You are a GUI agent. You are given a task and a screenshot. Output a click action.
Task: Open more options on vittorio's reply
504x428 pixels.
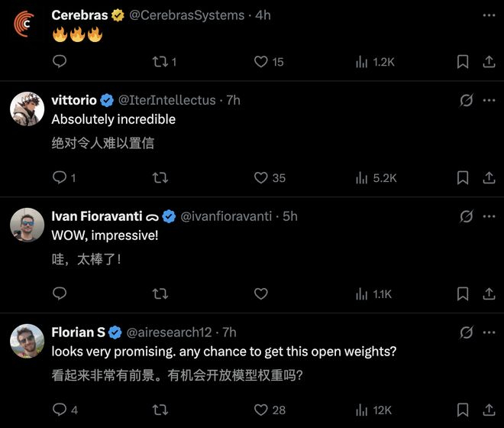click(x=489, y=100)
